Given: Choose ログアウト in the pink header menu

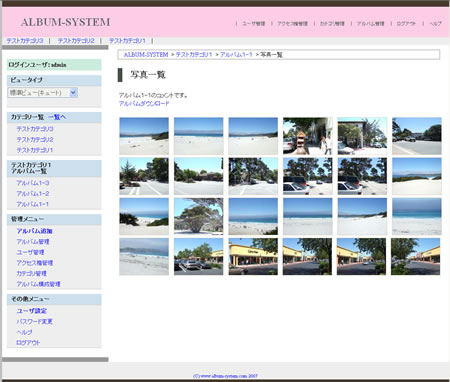Looking at the screenshot, I should pyautogui.click(x=406, y=24).
